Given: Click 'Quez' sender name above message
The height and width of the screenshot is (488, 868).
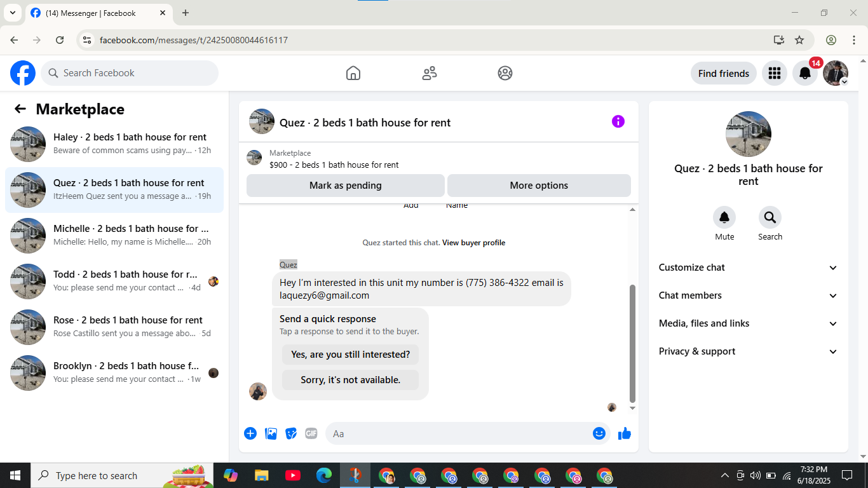Looking at the screenshot, I should coord(288,264).
